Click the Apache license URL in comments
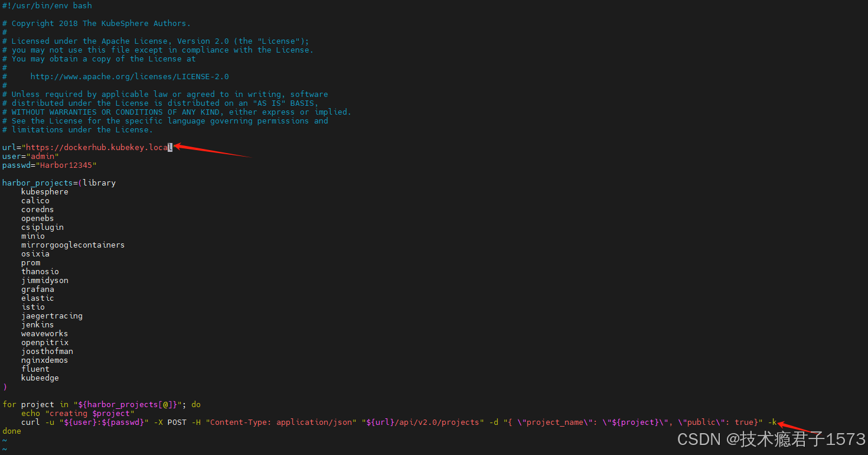The image size is (868, 455). click(129, 76)
